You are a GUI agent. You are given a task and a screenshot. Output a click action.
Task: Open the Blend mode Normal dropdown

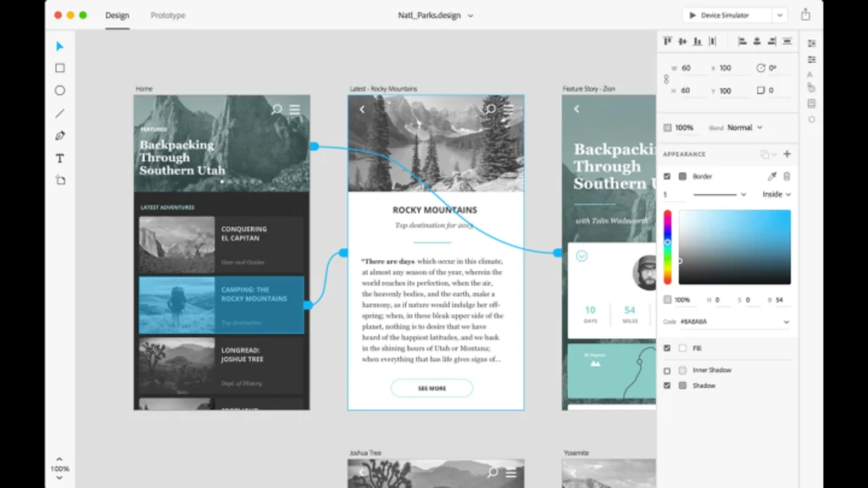pyautogui.click(x=746, y=128)
